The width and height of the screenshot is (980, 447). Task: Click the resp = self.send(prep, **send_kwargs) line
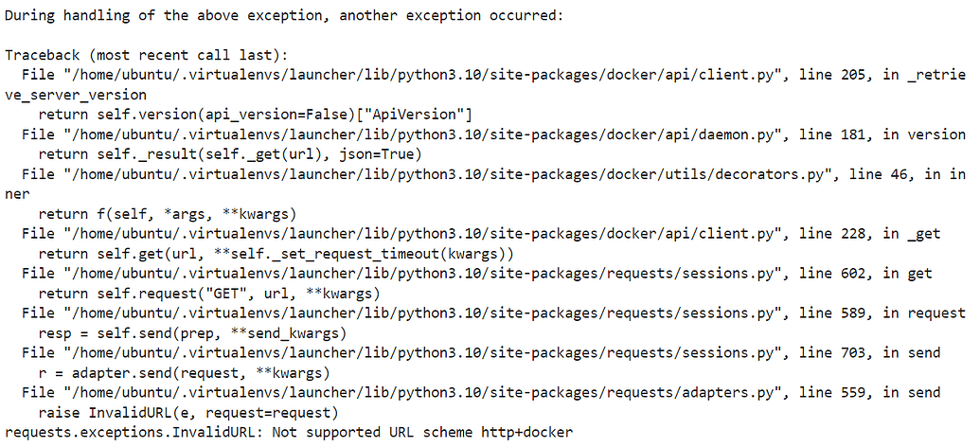pyautogui.click(x=191, y=332)
